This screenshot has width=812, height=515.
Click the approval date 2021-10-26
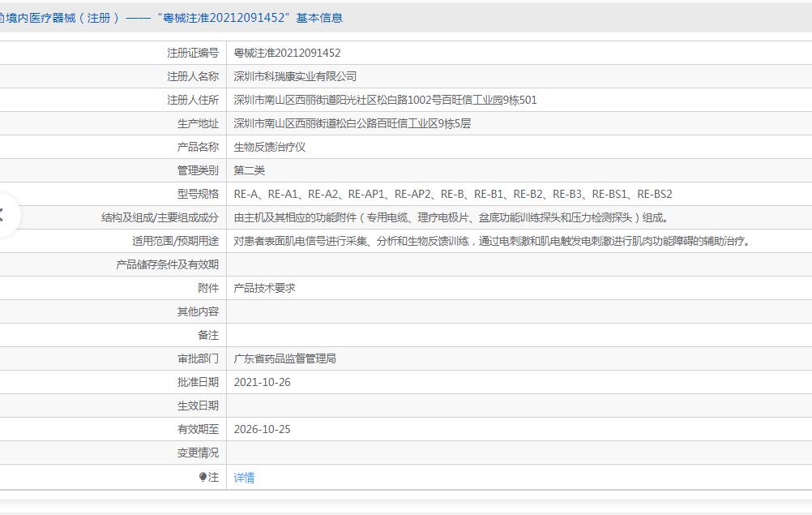262,382
